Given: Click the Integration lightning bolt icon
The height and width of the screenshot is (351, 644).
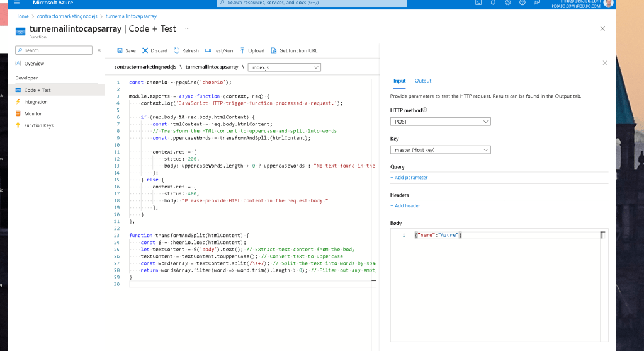Looking at the screenshot, I should tap(18, 101).
